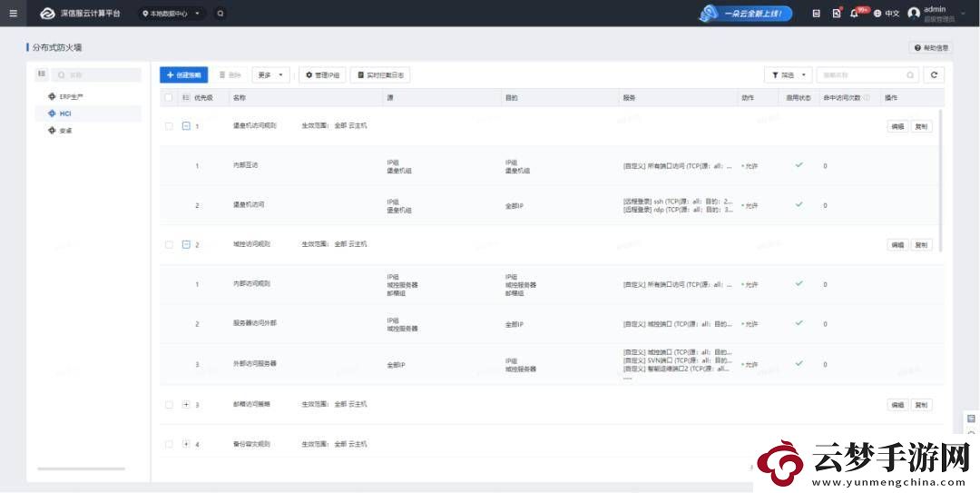Switch language via 中文 label

click(x=892, y=13)
